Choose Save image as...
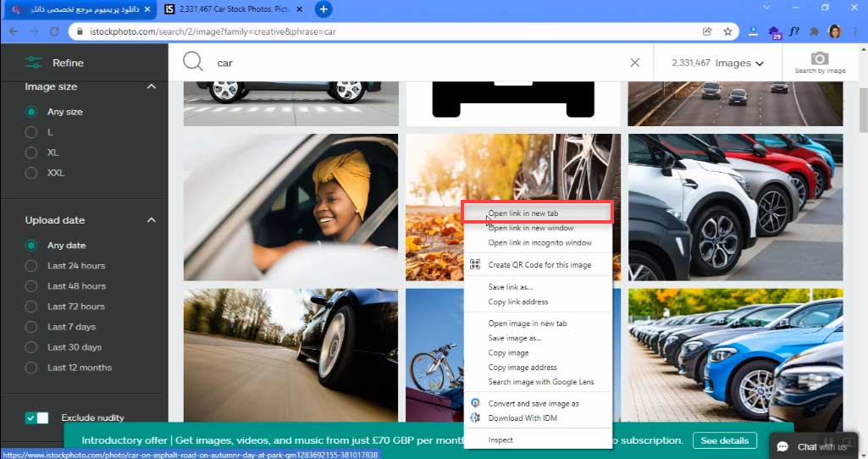 tap(538, 338)
